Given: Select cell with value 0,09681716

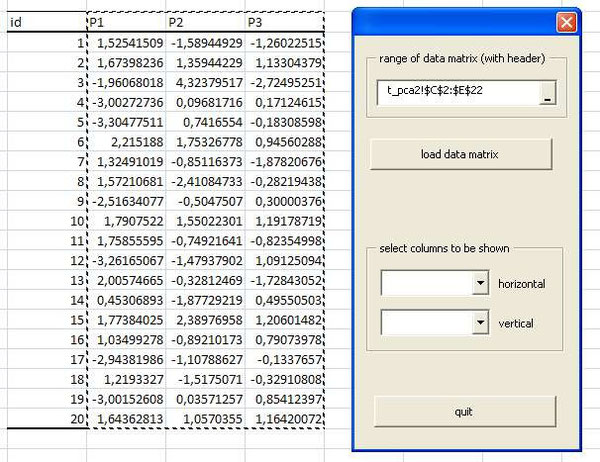Looking at the screenshot, I should coord(205,102).
